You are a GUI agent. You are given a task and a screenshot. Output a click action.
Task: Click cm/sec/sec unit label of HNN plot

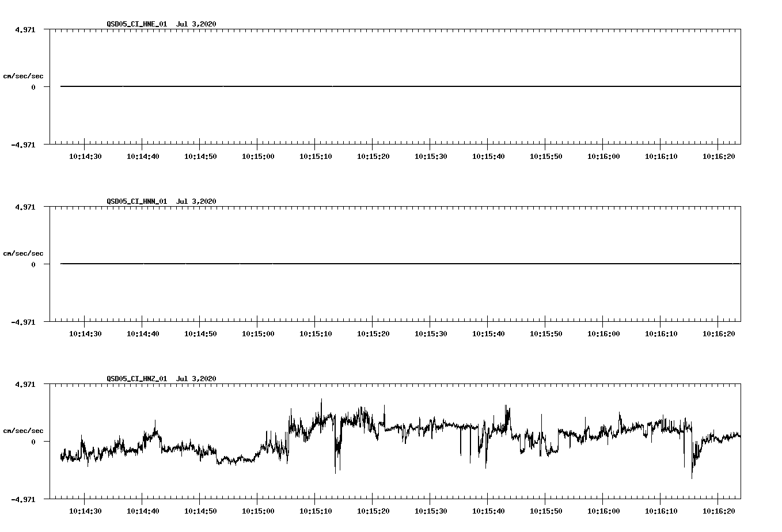(23, 253)
